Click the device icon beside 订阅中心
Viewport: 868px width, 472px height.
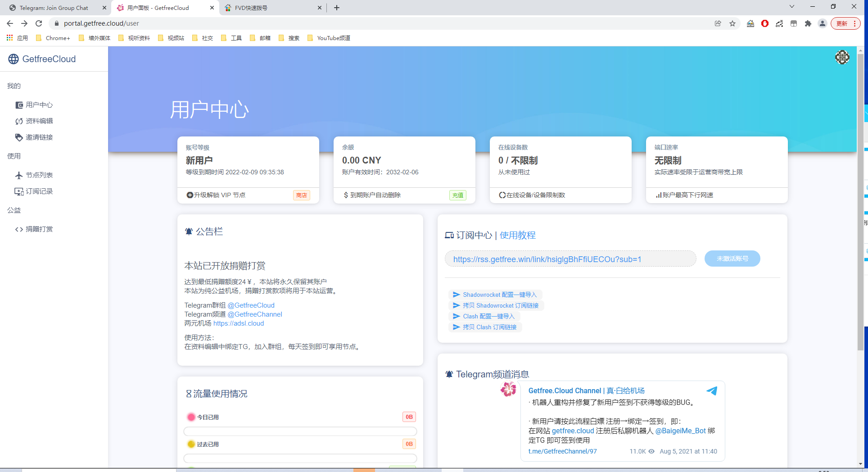(449, 235)
